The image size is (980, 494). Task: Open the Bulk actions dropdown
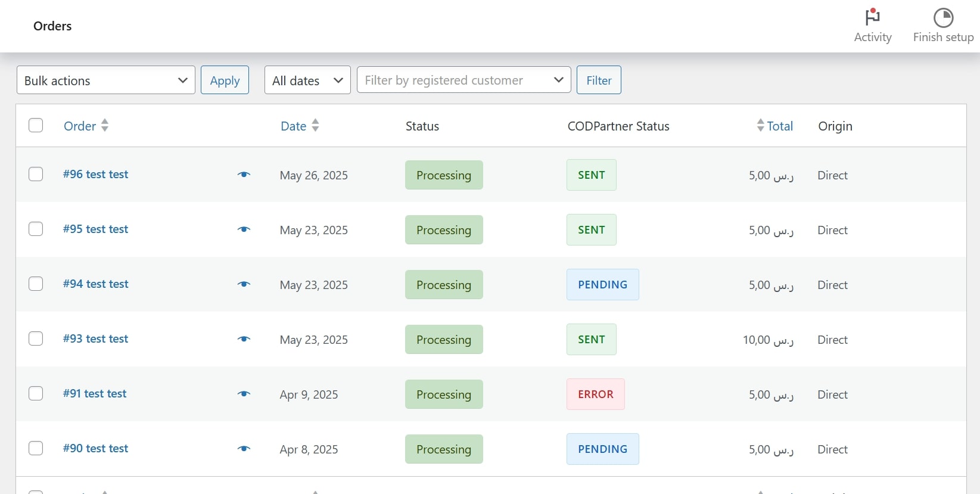(x=106, y=80)
